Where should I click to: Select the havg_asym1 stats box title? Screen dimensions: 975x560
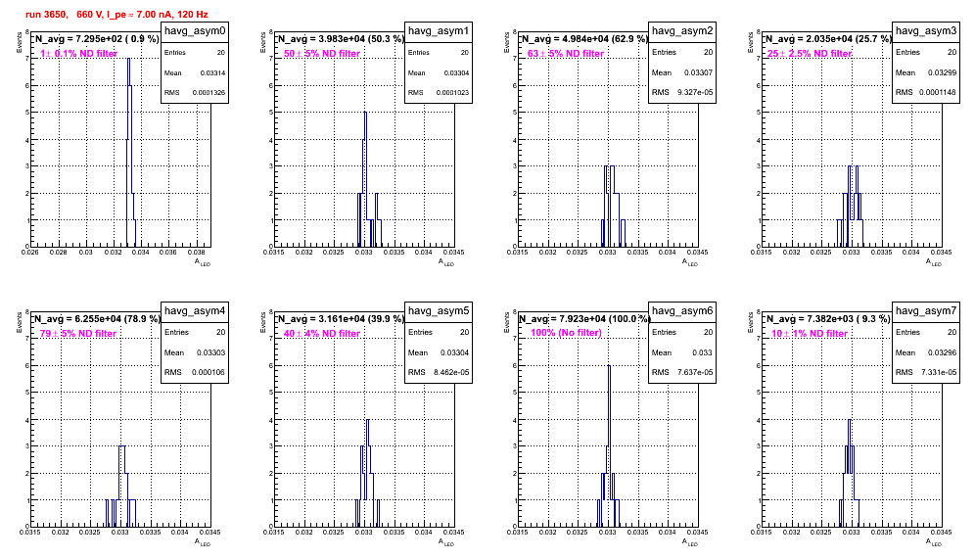tap(439, 30)
